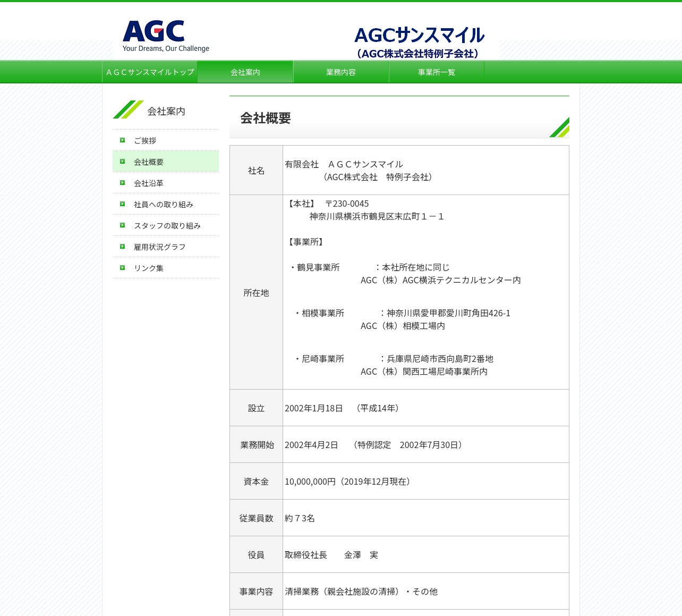Go to 社員への取り組み in the sidebar
The height and width of the screenshot is (616, 682).
(166, 204)
